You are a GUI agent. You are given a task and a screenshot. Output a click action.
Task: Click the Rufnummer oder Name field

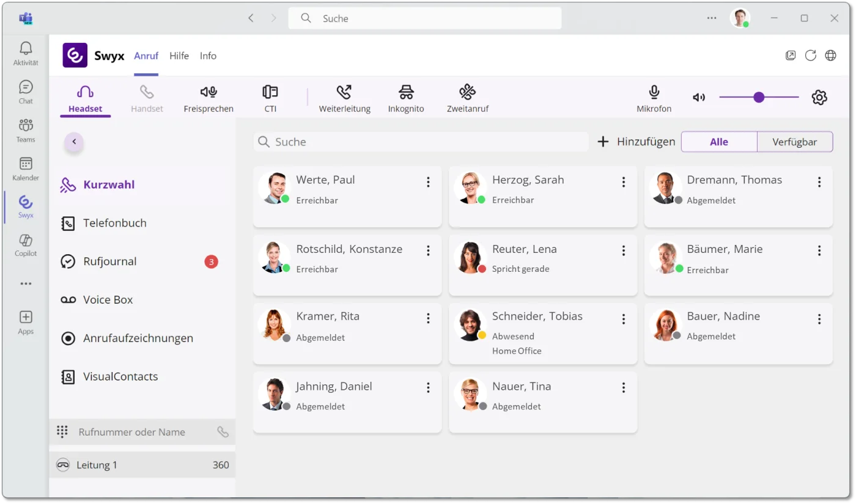coord(142,432)
